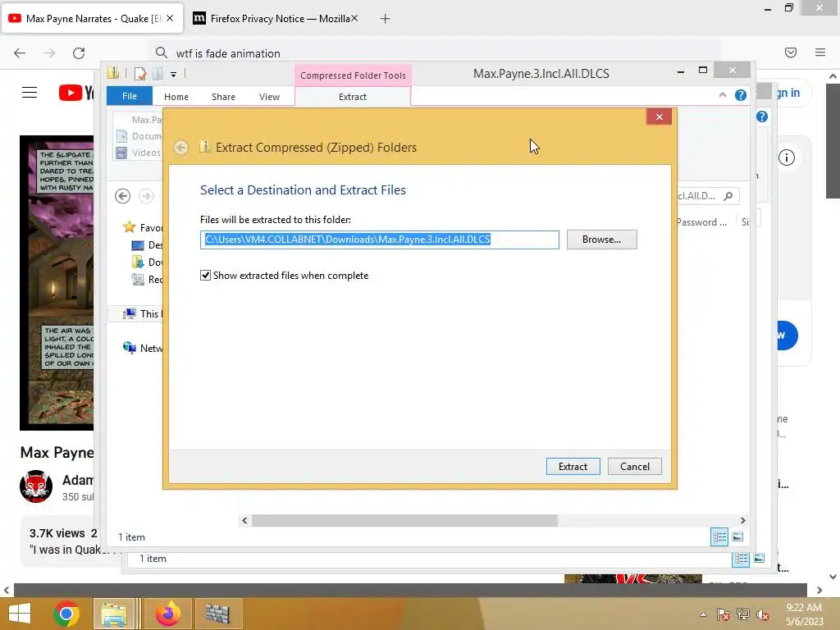Viewport: 840px width, 630px height.
Task: Close the Max Payne Narrates tab
Action: tap(170, 18)
